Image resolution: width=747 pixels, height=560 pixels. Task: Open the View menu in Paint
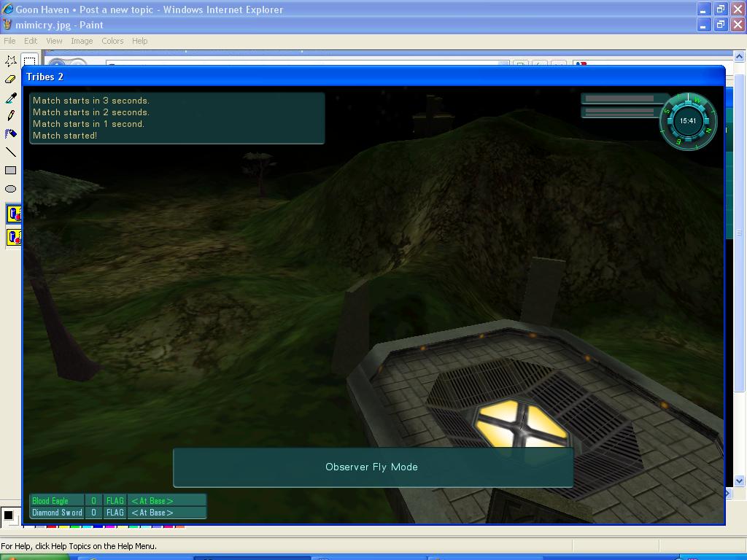[x=54, y=41]
